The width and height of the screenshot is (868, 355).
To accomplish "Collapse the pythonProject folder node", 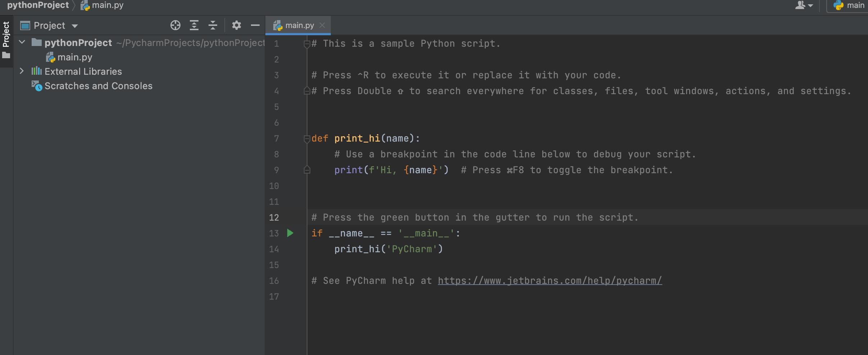I will point(22,42).
